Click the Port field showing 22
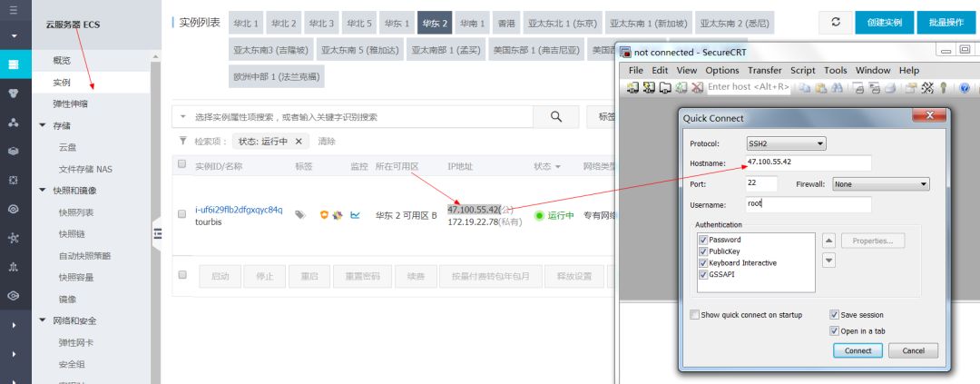Screen dimensions: 980x384 click(762, 184)
